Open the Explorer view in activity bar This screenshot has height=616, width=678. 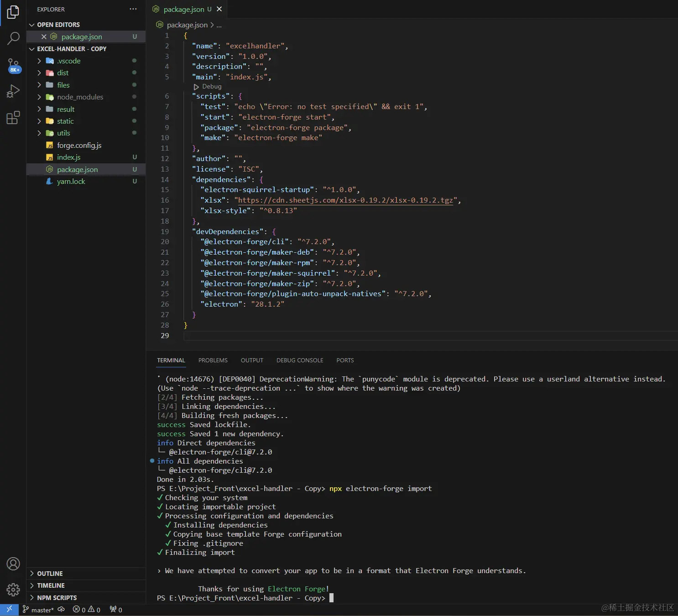[13, 12]
